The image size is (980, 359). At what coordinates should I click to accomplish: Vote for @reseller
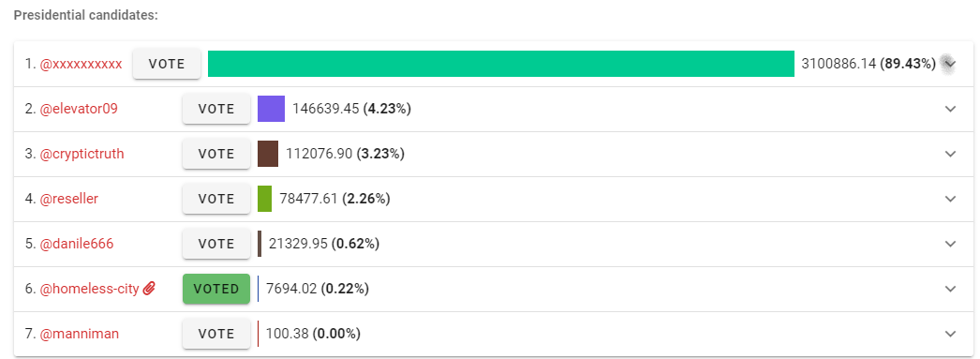(216, 199)
